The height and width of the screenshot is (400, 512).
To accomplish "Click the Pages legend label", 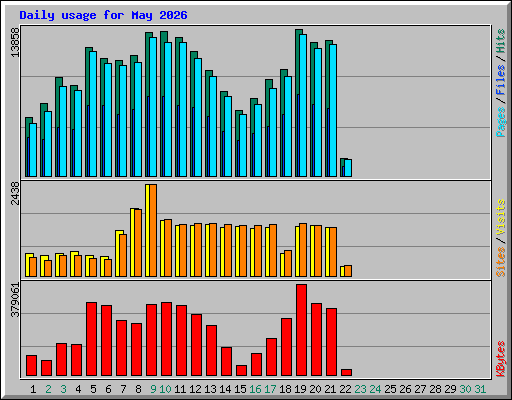I will coord(500,122).
